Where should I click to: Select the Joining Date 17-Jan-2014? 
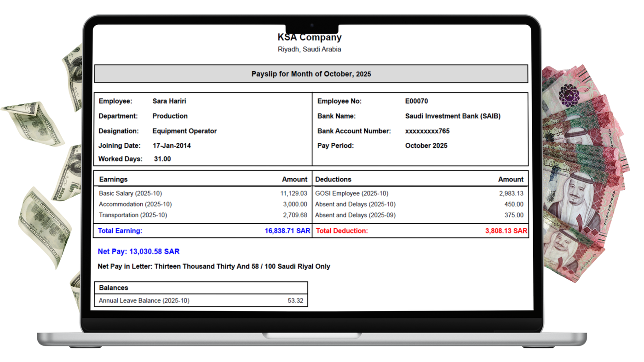[x=173, y=146]
